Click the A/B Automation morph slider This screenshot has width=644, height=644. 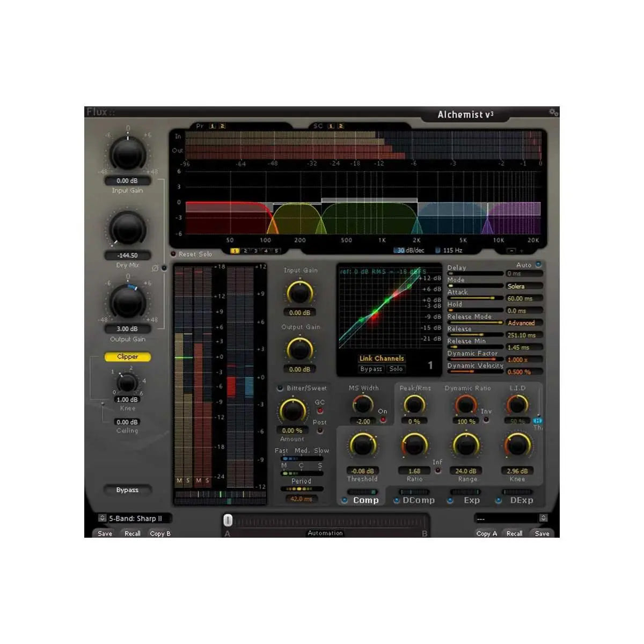[x=228, y=519]
